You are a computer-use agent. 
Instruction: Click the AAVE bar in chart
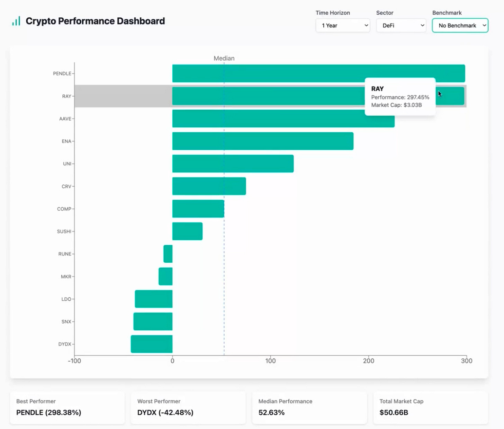pyautogui.click(x=283, y=119)
